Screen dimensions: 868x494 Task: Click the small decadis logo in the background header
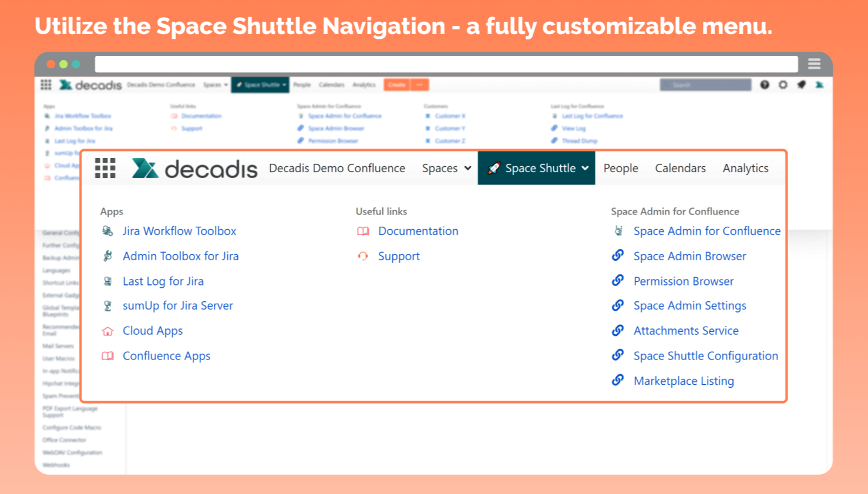90,85
